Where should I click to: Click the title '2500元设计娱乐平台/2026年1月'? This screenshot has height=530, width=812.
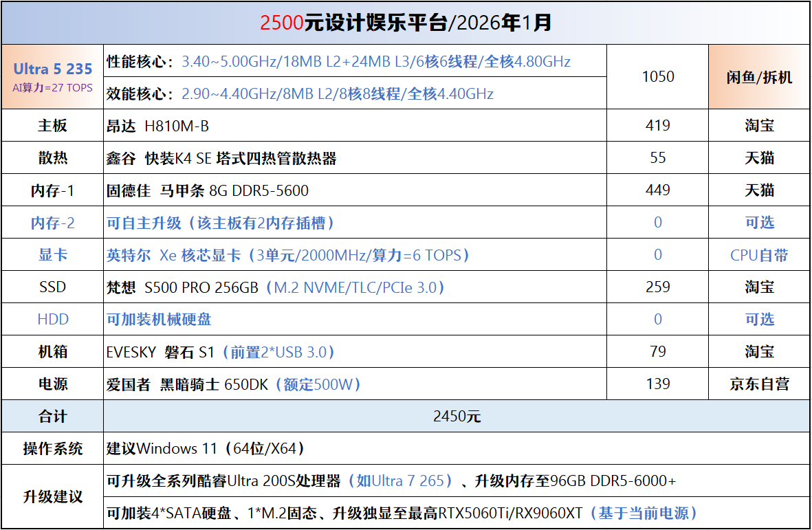point(406,23)
